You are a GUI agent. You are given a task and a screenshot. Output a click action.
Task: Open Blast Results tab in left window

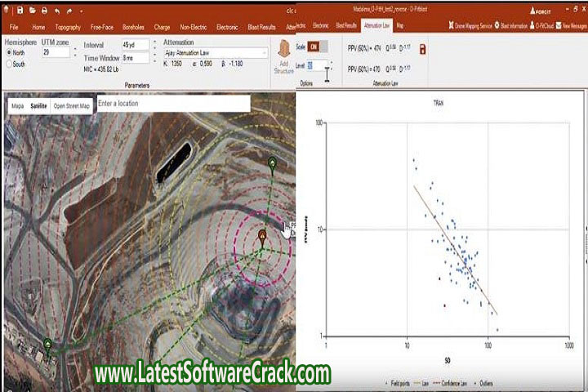262,27
